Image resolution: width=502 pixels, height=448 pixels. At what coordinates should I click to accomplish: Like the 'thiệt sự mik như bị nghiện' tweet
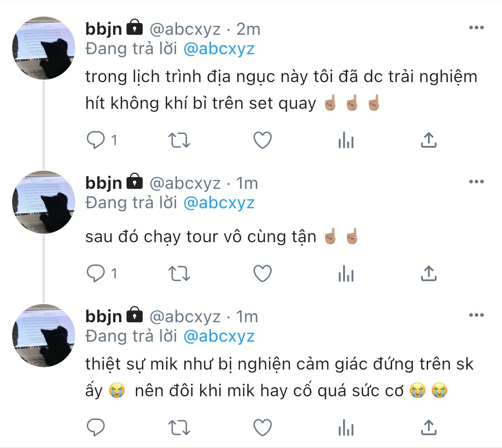pyautogui.click(x=262, y=427)
